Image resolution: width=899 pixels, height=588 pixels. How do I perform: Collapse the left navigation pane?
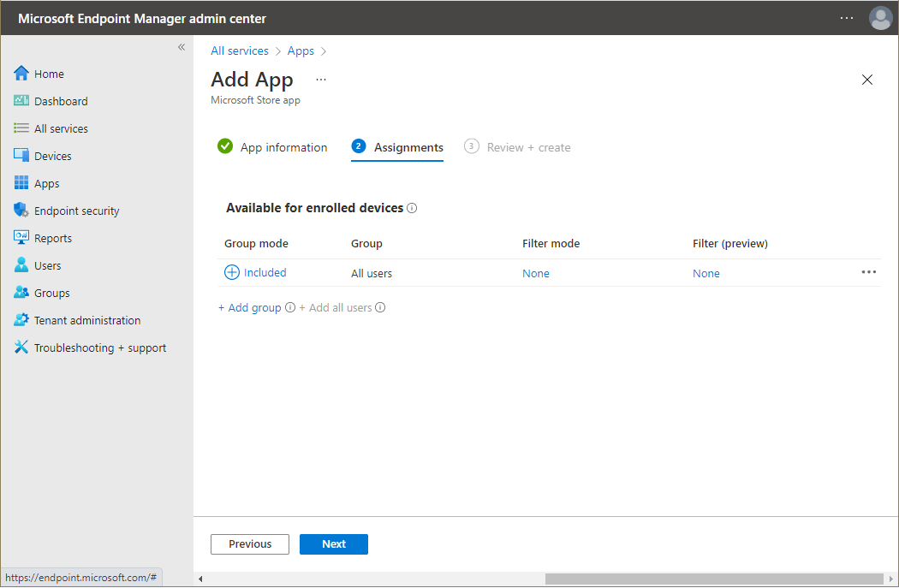[x=181, y=47]
